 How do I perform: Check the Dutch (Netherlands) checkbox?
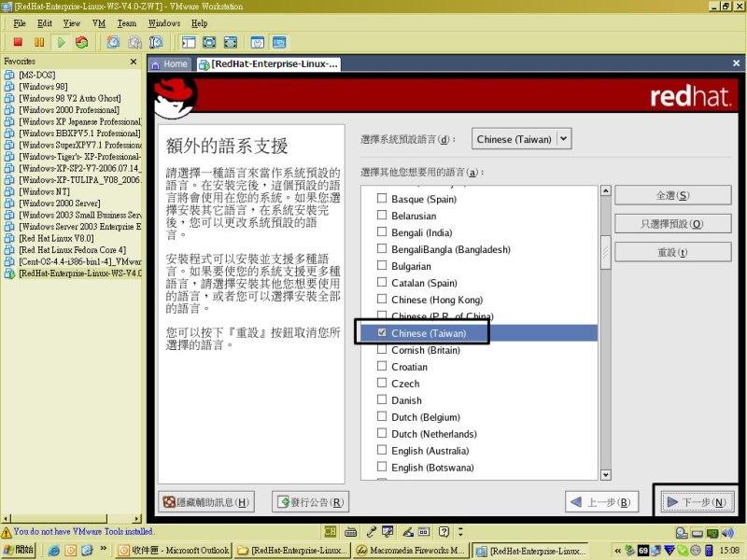(x=382, y=433)
